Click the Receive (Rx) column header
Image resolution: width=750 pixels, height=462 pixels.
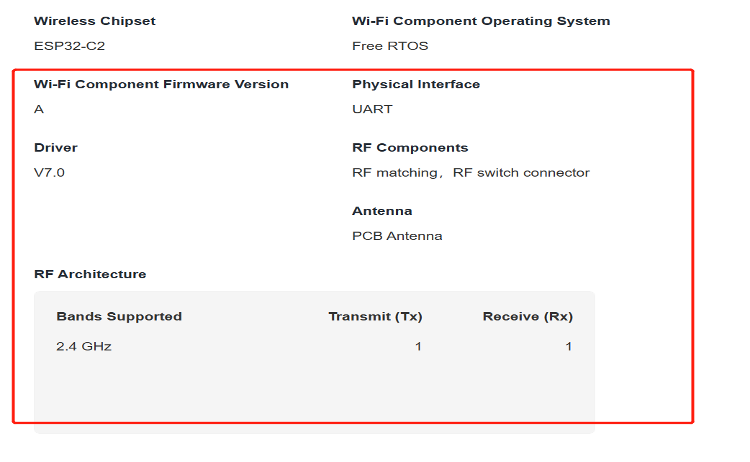tap(527, 317)
